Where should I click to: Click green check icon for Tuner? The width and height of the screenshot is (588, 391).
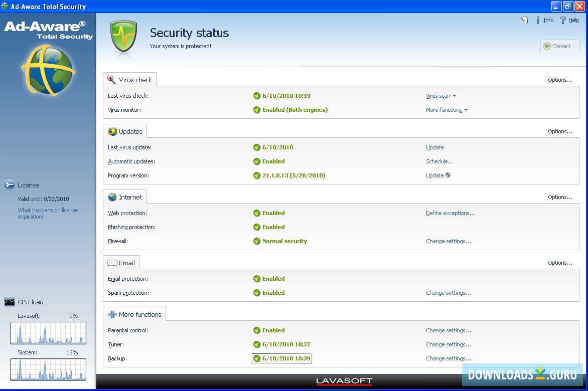click(x=256, y=344)
